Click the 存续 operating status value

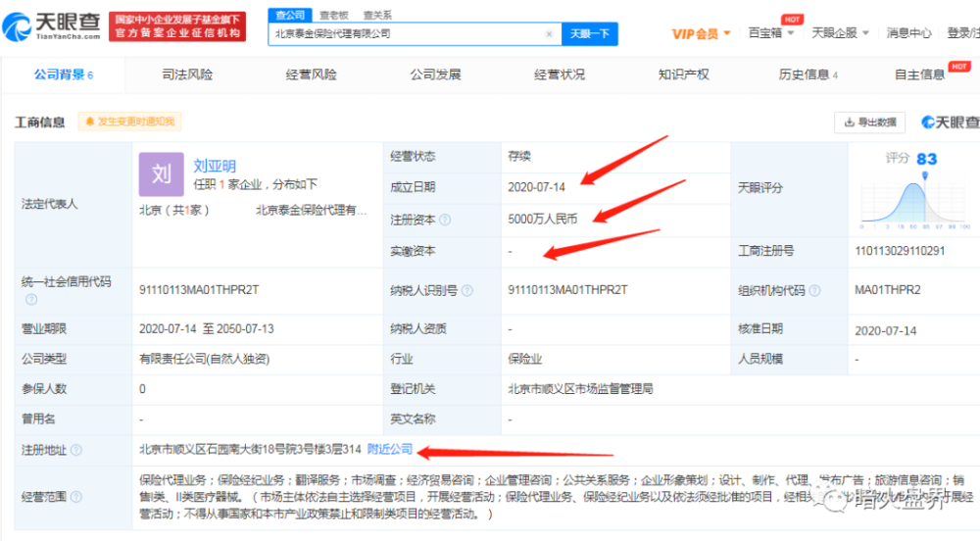coord(519,156)
